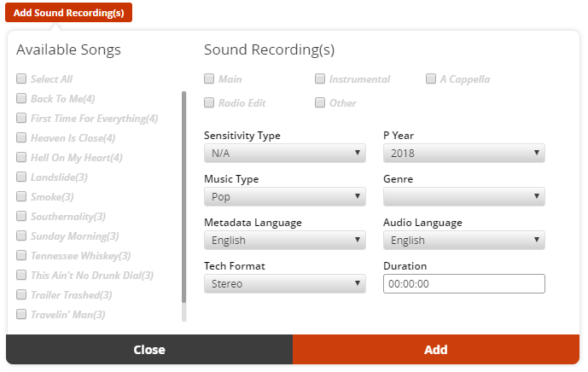Expand the Metadata Language dropdown

coord(285,241)
